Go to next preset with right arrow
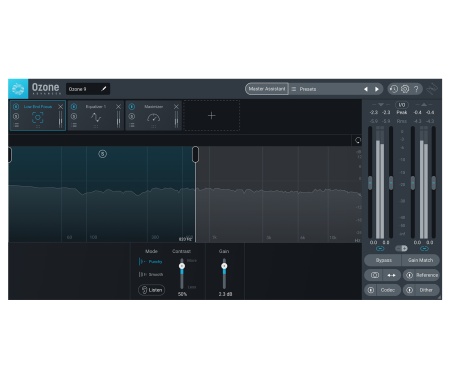This screenshot has height=380, width=450. (x=377, y=89)
